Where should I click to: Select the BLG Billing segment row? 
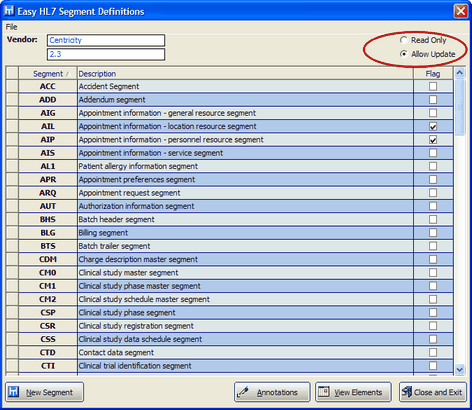click(x=229, y=233)
